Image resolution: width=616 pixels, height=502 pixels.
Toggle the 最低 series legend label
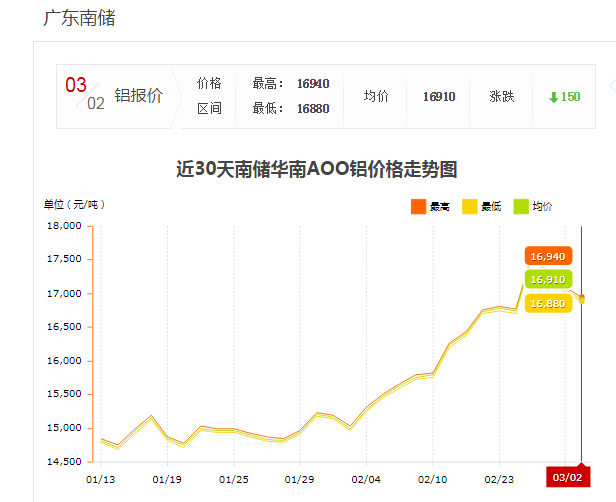point(491,207)
